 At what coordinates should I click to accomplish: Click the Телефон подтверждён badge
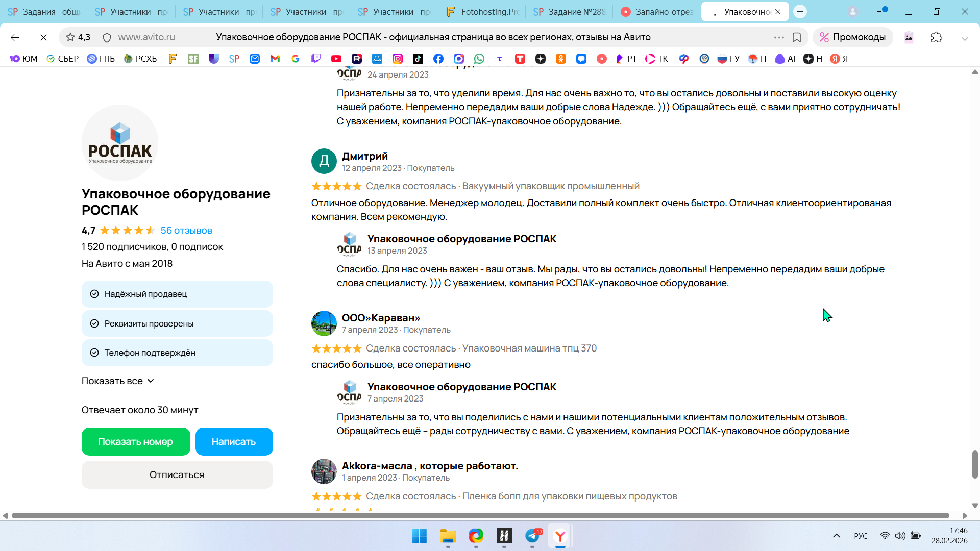[177, 353]
